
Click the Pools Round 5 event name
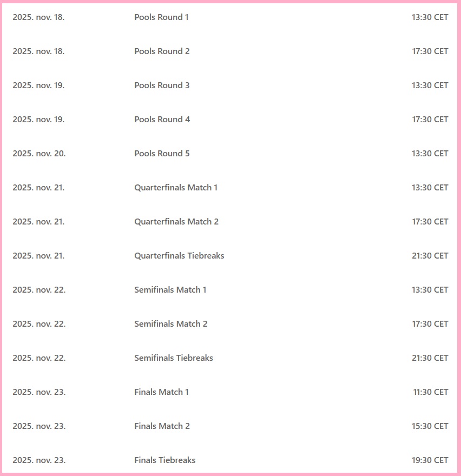(162, 154)
